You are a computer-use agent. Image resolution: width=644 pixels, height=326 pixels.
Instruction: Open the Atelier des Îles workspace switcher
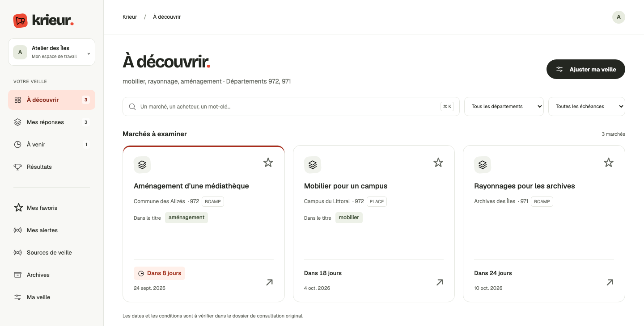pyautogui.click(x=51, y=52)
